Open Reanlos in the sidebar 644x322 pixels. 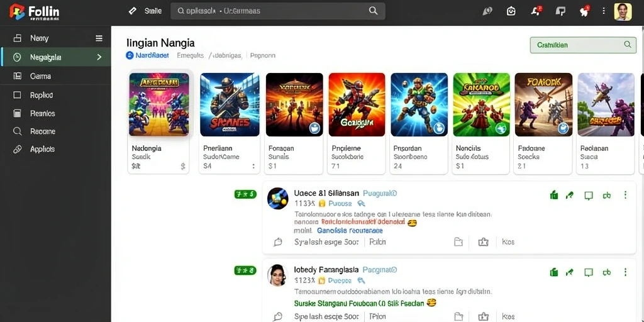(42, 113)
